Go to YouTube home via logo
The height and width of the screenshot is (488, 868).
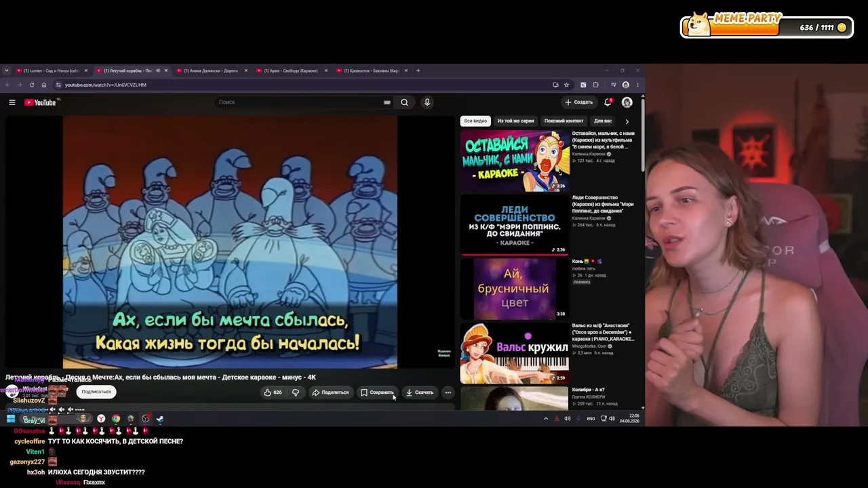(x=40, y=102)
